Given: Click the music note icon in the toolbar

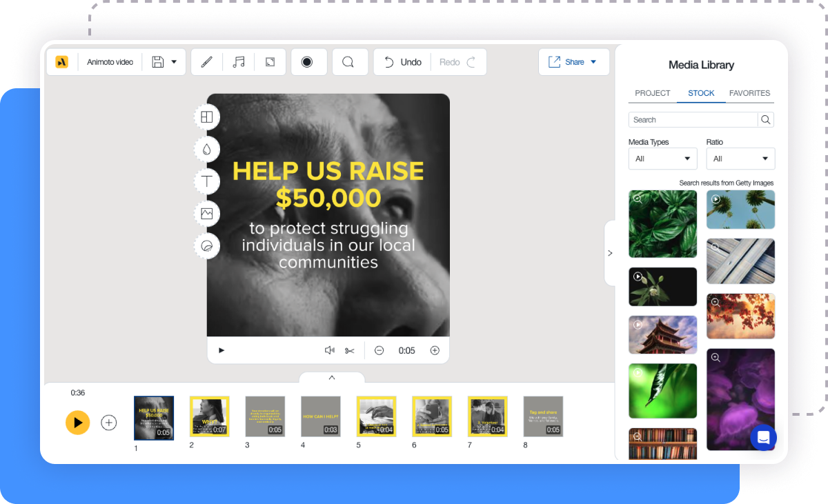Looking at the screenshot, I should pyautogui.click(x=238, y=61).
